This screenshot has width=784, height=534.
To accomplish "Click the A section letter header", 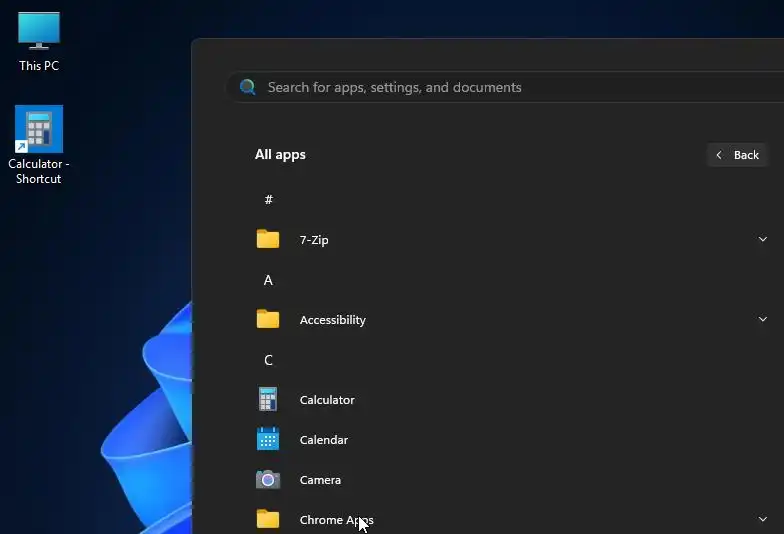I will 268,280.
